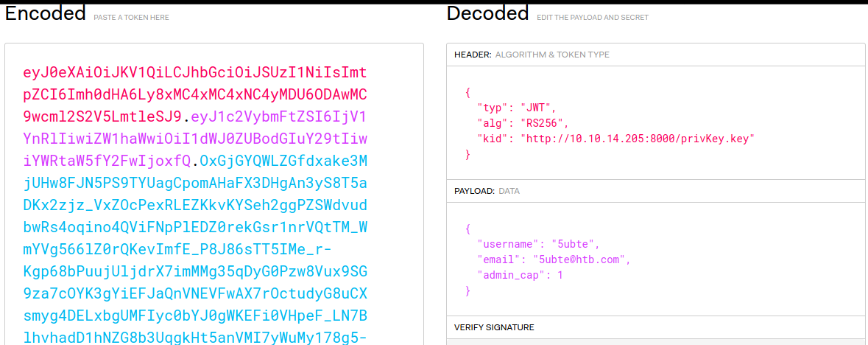This screenshot has width=868, height=345.
Task: Click the purple payload segment of the token
Action: tap(195, 139)
